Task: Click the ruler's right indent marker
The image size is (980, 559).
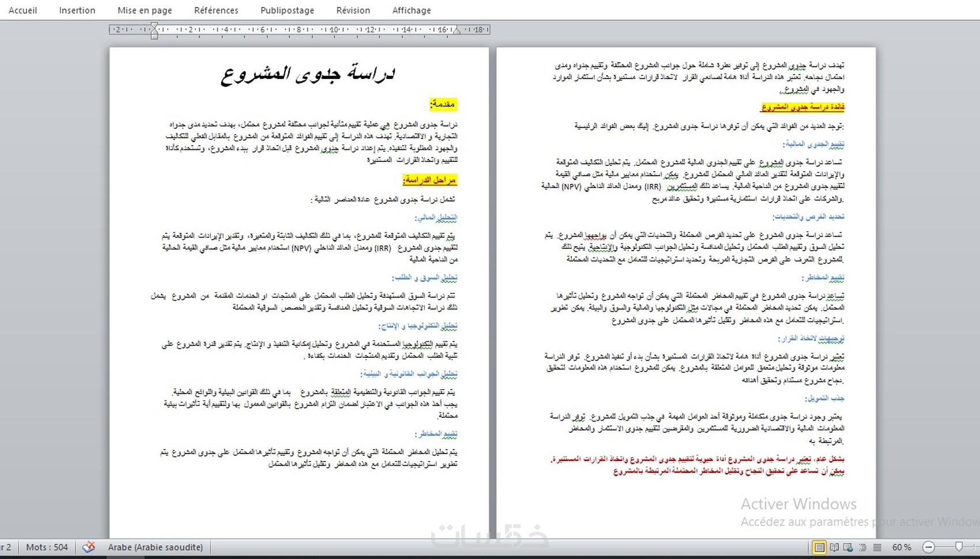Action: click(457, 31)
